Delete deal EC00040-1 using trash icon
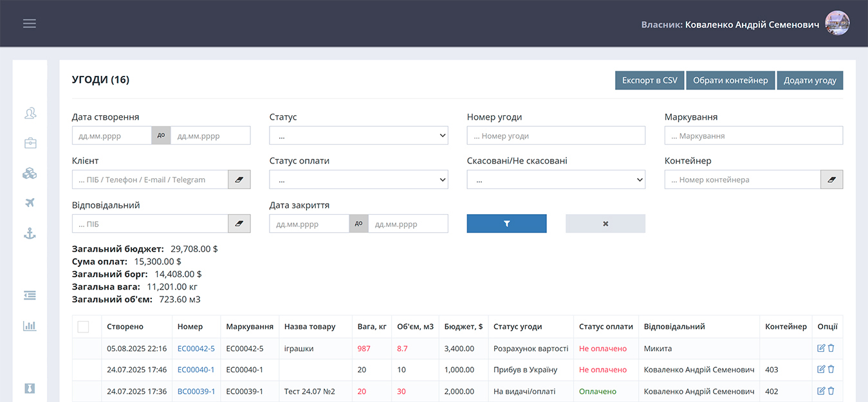This screenshot has height=402, width=868. 831,370
